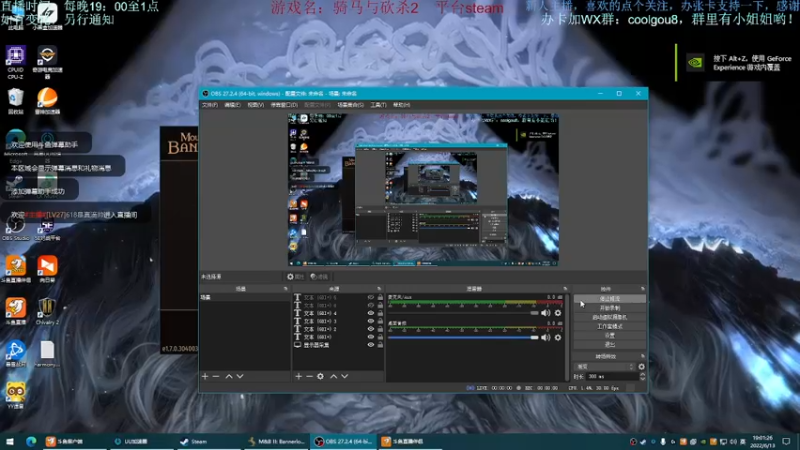This screenshot has width=800, height=450.
Task: Pop out the 控件 dock panel
Action: (x=642, y=289)
